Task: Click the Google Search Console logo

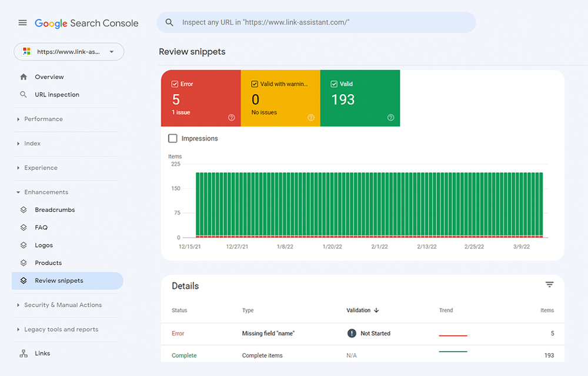Action: coord(86,24)
